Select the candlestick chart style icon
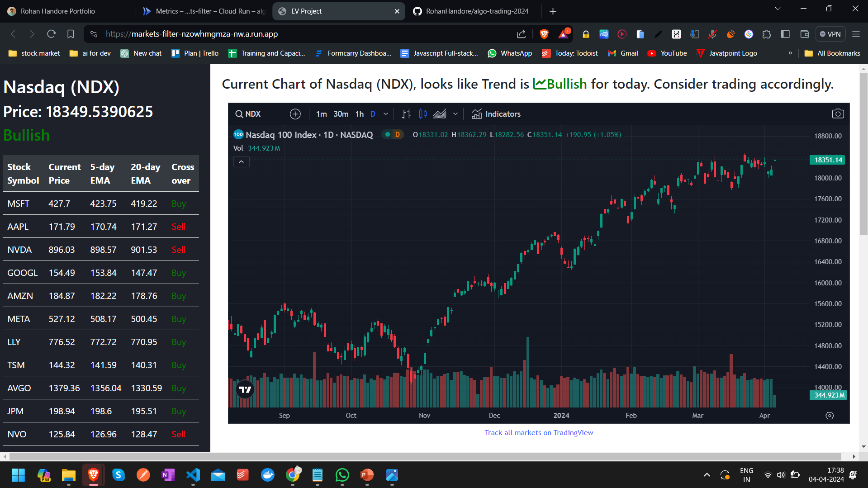The width and height of the screenshot is (868, 488). click(423, 114)
